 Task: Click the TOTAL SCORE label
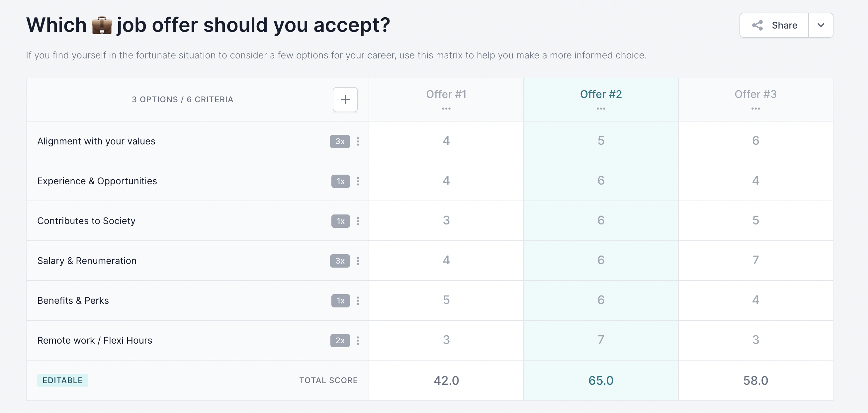pyautogui.click(x=328, y=380)
